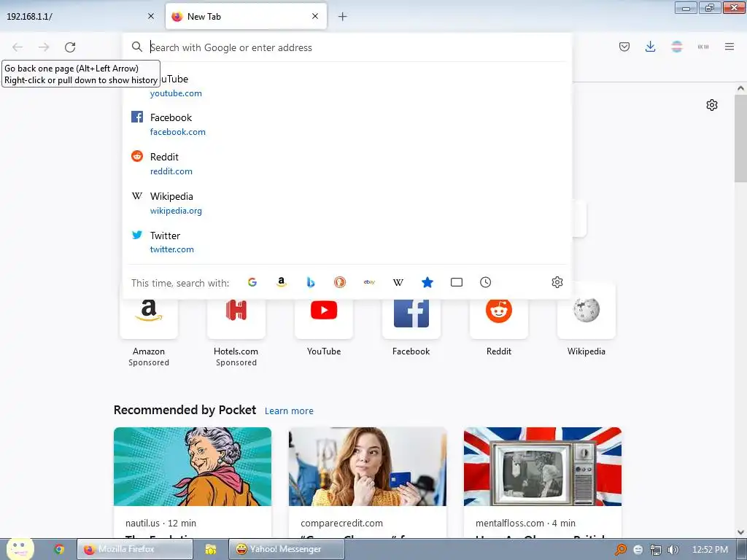This screenshot has width=747, height=560.
Task: Search this time with DuckDuckGo
Action: click(x=340, y=282)
